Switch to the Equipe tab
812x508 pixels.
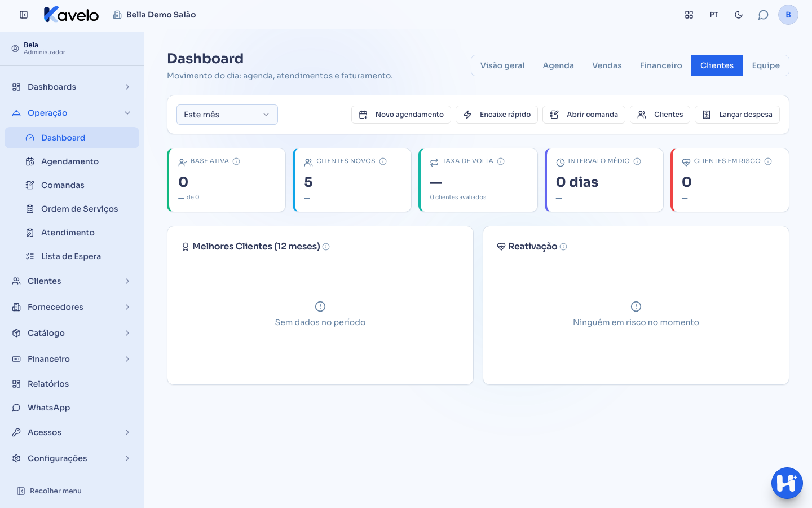click(766, 65)
